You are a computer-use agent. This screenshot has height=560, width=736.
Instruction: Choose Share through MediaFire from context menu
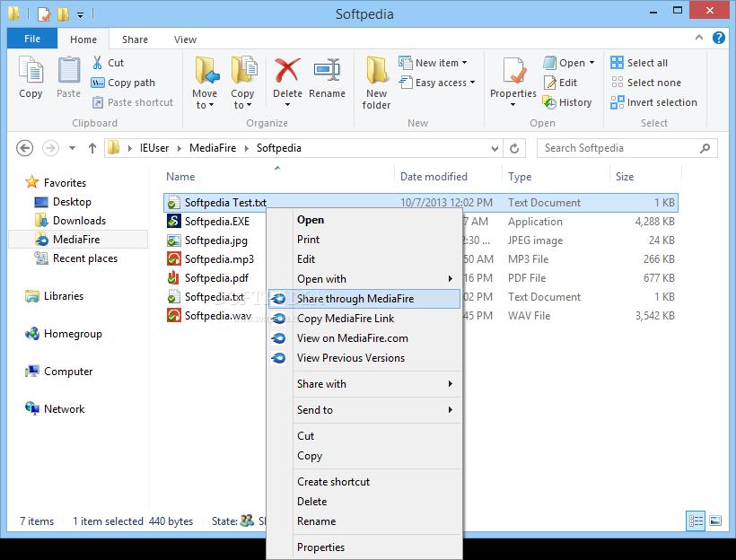tap(364, 299)
